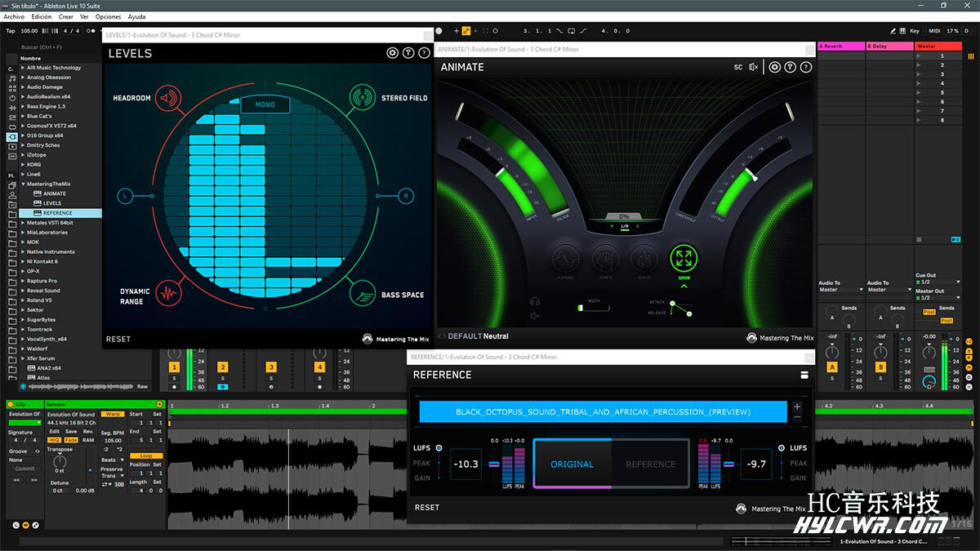Image resolution: width=980 pixels, height=551 pixels.
Task: Expand the iZotope folder in the browser
Action: click(23, 154)
